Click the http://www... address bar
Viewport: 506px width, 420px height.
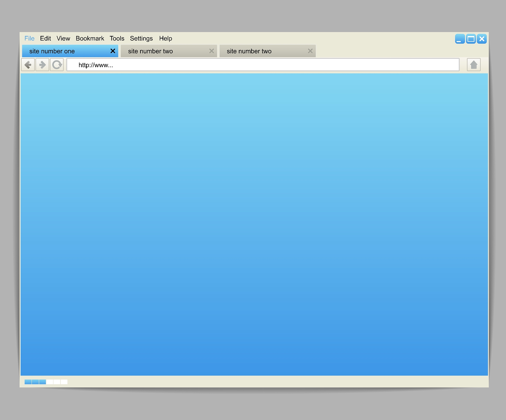[263, 65]
